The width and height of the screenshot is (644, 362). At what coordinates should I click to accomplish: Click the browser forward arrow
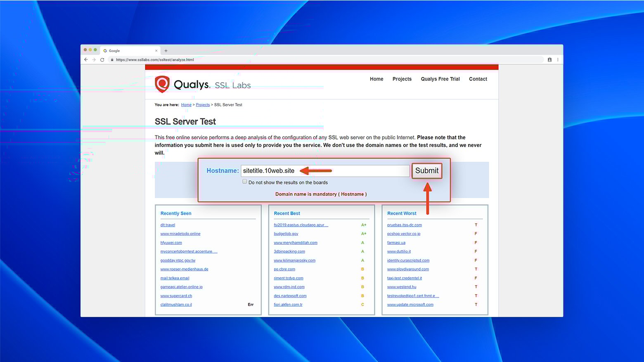(94, 60)
